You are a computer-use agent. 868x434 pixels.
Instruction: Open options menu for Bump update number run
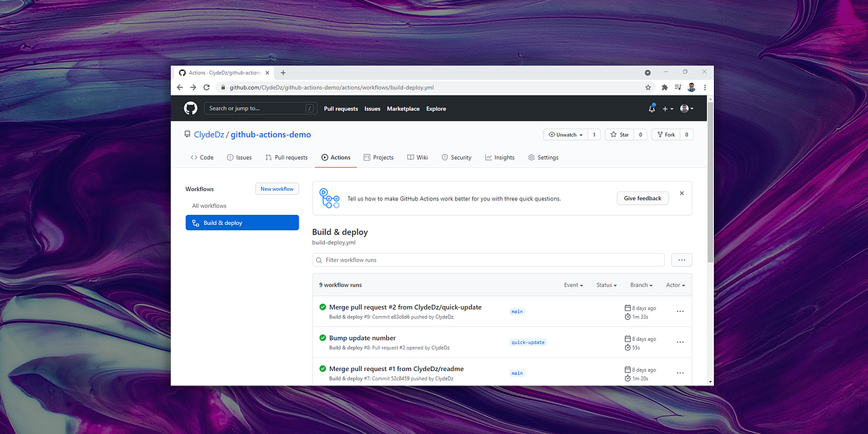coord(679,341)
